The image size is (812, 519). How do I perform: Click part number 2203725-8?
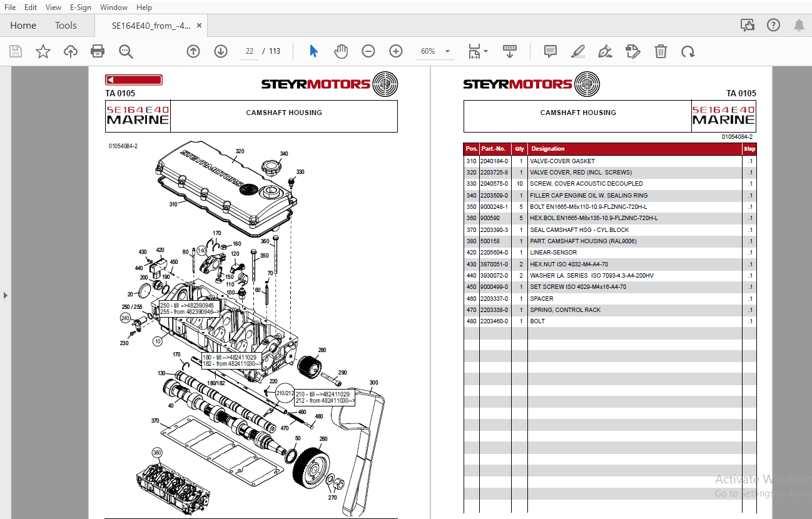494,173
